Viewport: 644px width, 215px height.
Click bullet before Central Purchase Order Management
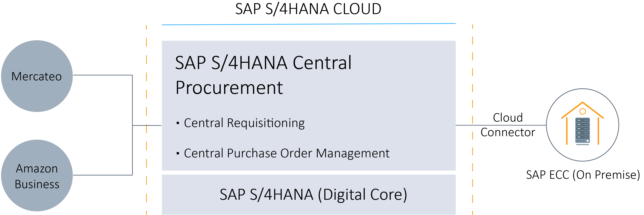click(178, 153)
